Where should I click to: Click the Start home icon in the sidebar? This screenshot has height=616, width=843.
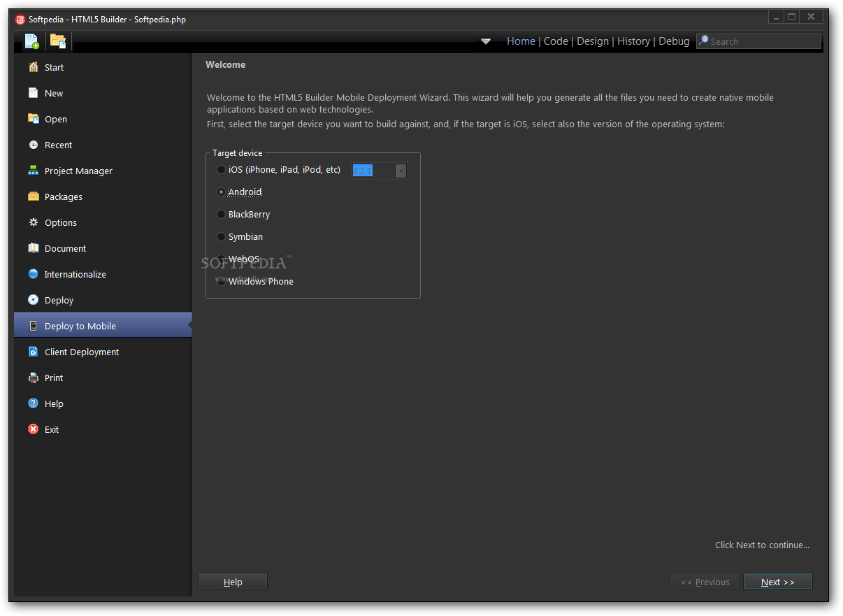[33, 67]
